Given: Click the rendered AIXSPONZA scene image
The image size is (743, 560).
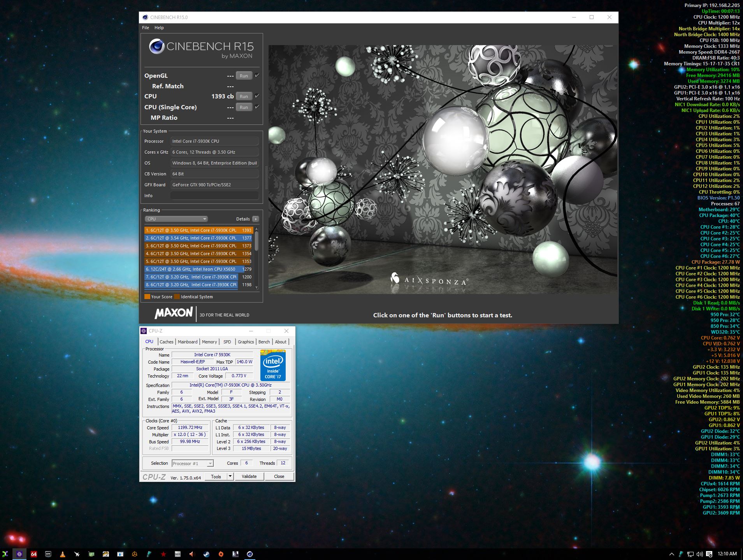Looking at the screenshot, I should [x=443, y=170].
